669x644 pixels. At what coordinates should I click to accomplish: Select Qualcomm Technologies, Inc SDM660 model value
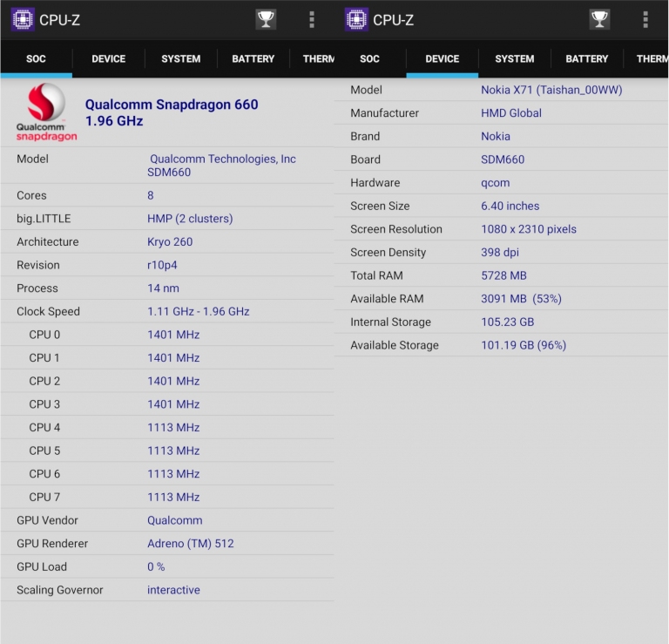pyautogui.click(x=221, y=166)
